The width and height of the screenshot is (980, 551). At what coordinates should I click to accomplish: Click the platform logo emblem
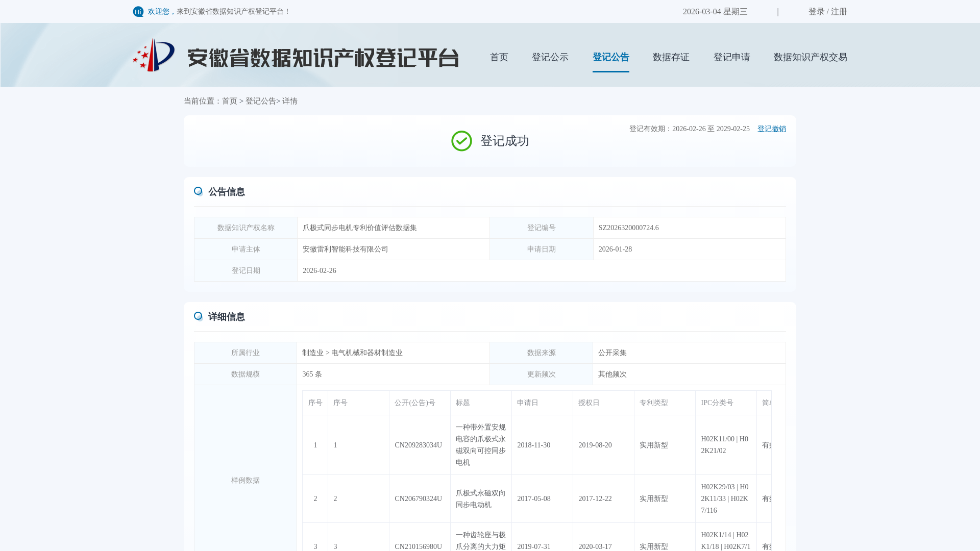coord(154,55)
